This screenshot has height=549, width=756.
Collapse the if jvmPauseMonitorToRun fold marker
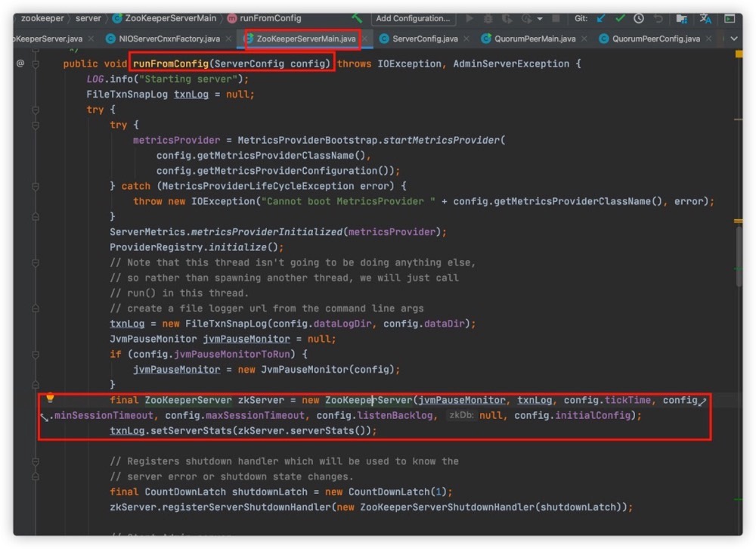point(36,355)
